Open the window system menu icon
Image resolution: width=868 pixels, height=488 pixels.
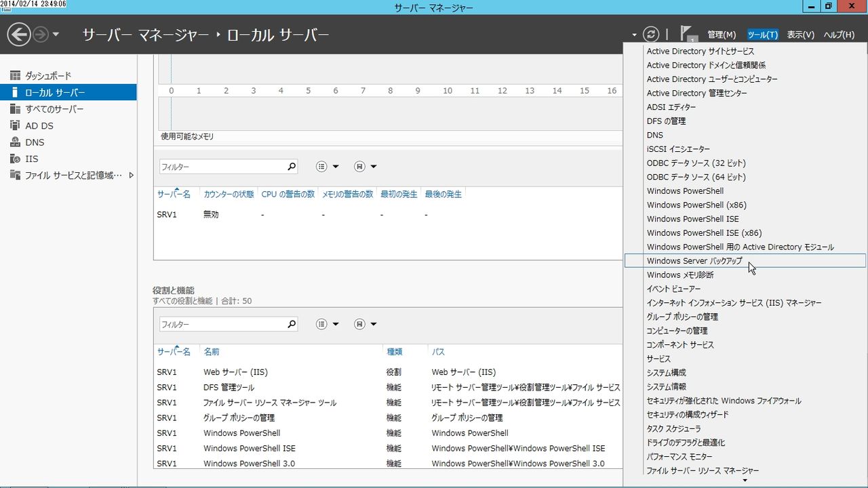click(x=5, y=7)
